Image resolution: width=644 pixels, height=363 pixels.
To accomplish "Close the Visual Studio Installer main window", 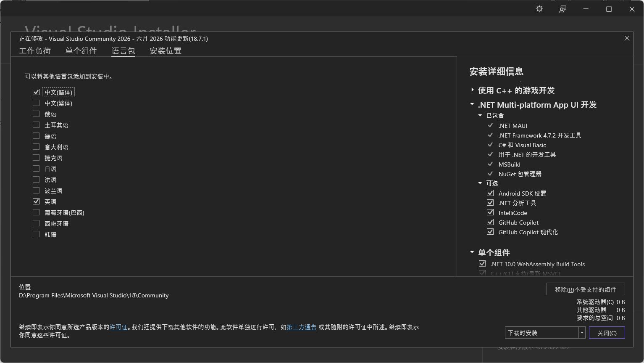I will coord(632,9).
